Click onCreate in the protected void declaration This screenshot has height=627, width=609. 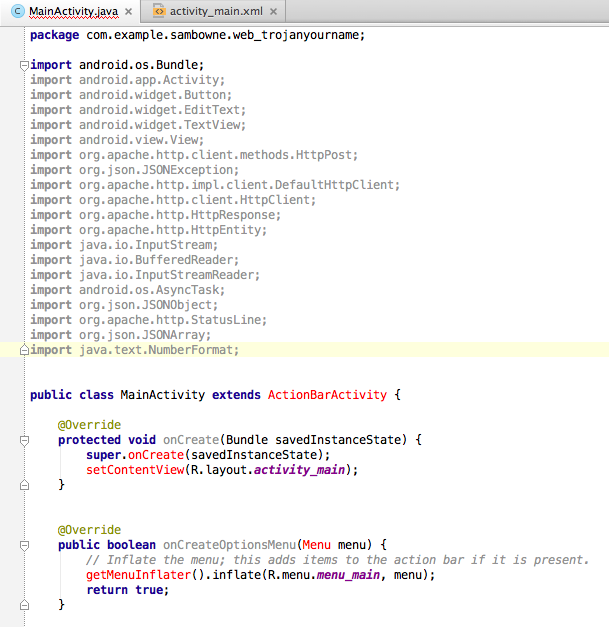pyautogui.click(x=191, y=440)
